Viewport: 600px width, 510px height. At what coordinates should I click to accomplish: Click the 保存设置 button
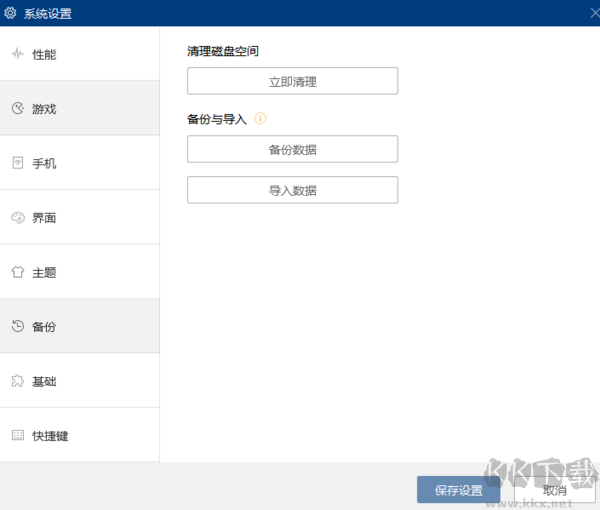pyautogui.click(x=458, y=490)
